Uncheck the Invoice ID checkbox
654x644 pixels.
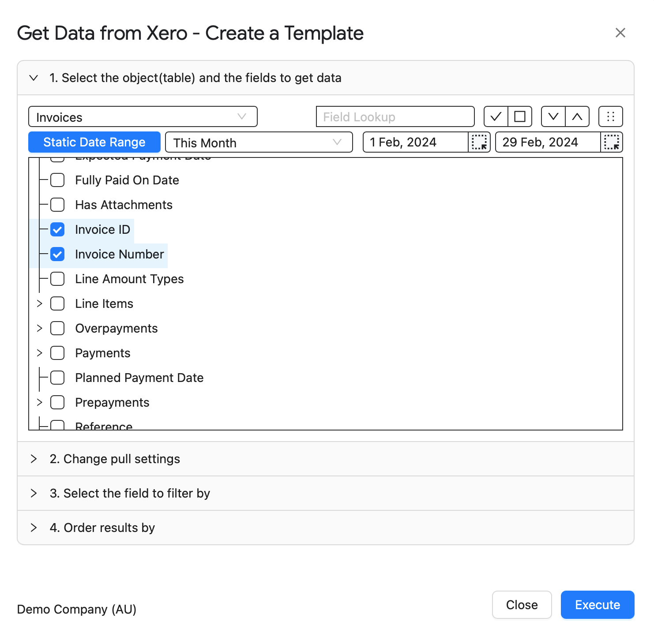[x=57, y=229]
